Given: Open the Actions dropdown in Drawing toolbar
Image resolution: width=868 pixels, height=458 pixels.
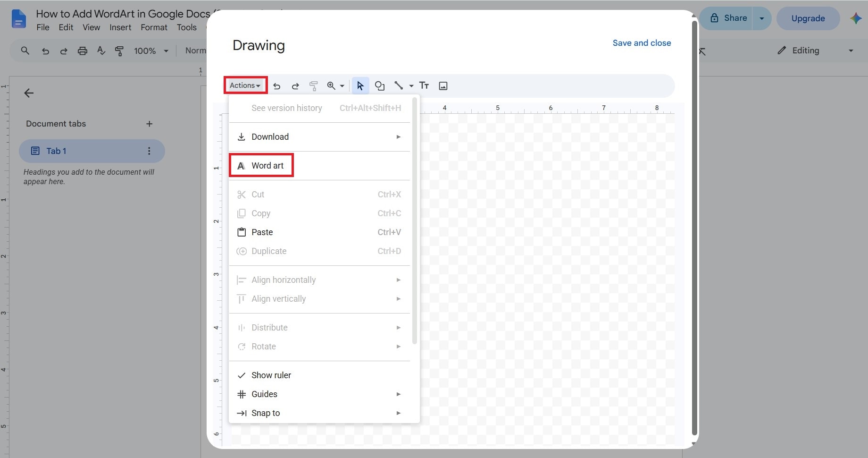Looking at the screenshot, I should pyautogui.click(x=245, y=85).
